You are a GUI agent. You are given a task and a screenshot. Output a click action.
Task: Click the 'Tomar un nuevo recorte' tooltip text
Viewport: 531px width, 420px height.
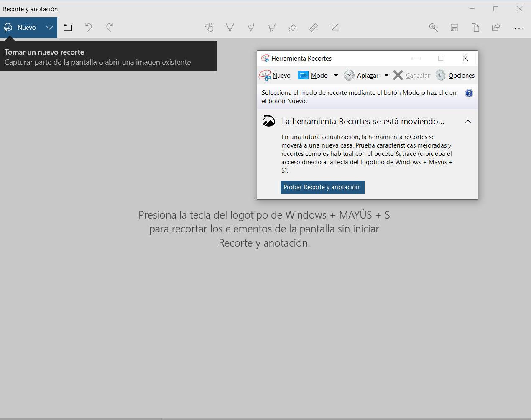pyautogui.click(x=44, y=52)
